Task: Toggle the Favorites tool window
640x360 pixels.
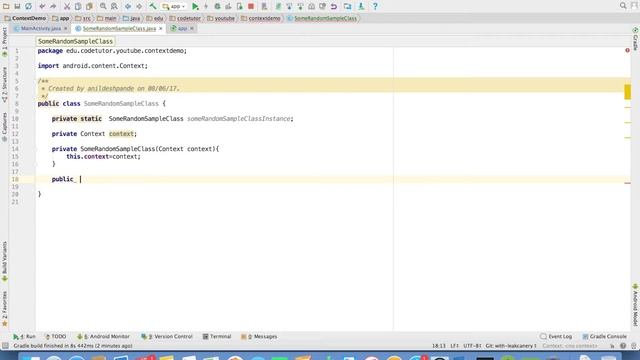Action: (4, 309)
